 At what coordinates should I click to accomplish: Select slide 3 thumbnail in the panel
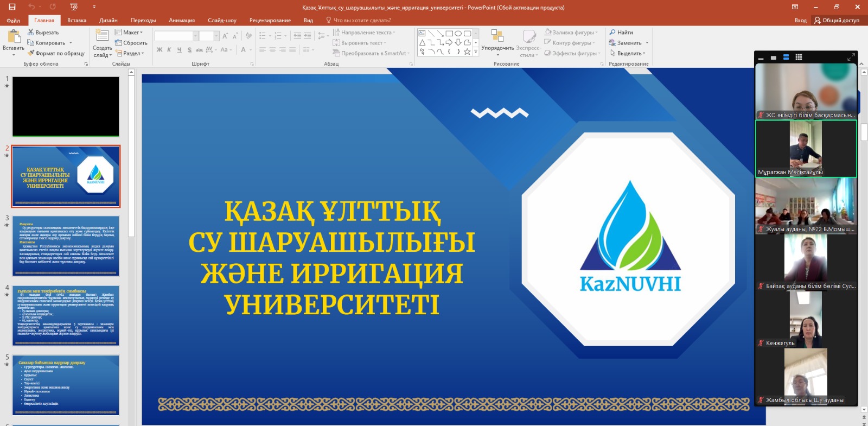66,246
